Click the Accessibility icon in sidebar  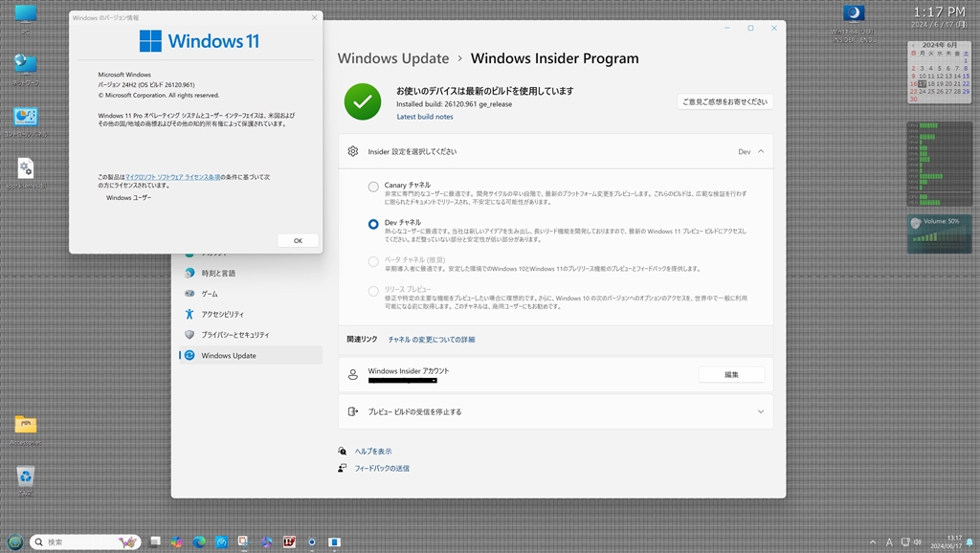tap(189, 314)
